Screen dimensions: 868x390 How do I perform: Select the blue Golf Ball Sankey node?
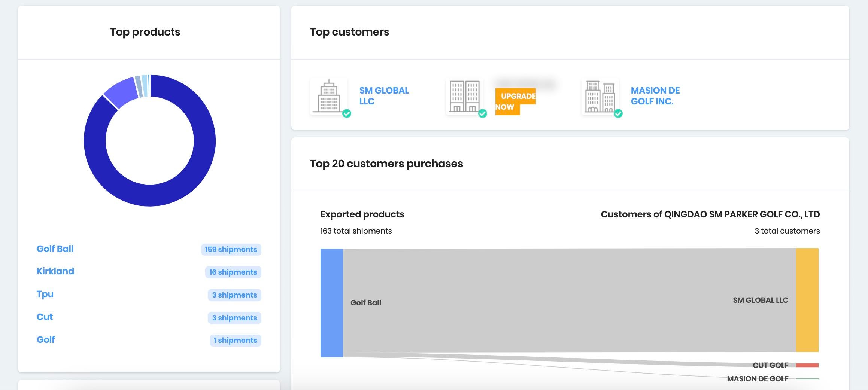[331, 303]
